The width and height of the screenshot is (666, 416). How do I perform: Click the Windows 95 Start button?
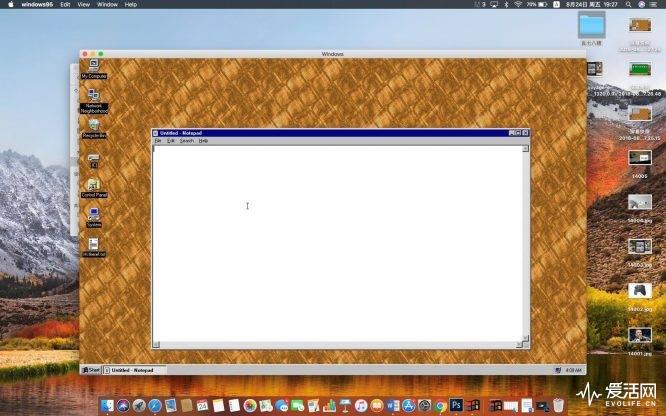pos(93,370)
